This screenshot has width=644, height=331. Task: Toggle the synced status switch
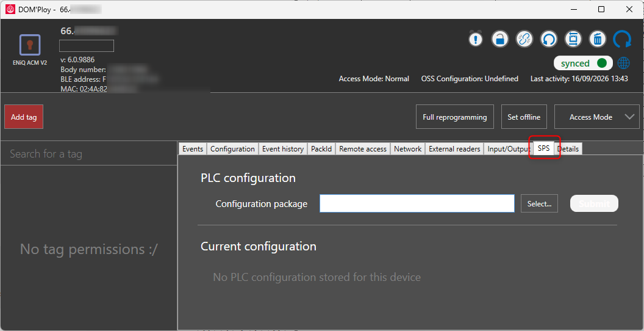pos(583,63)
